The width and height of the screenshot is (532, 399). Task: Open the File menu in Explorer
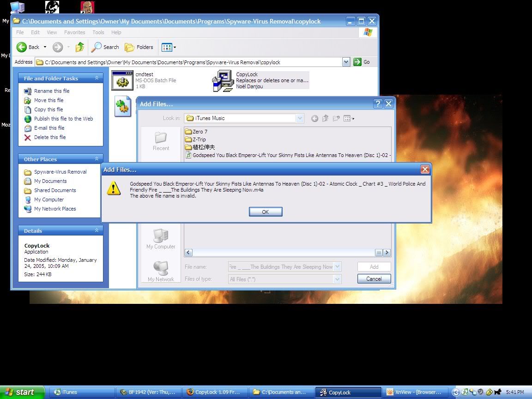click(x=20, y=32)
